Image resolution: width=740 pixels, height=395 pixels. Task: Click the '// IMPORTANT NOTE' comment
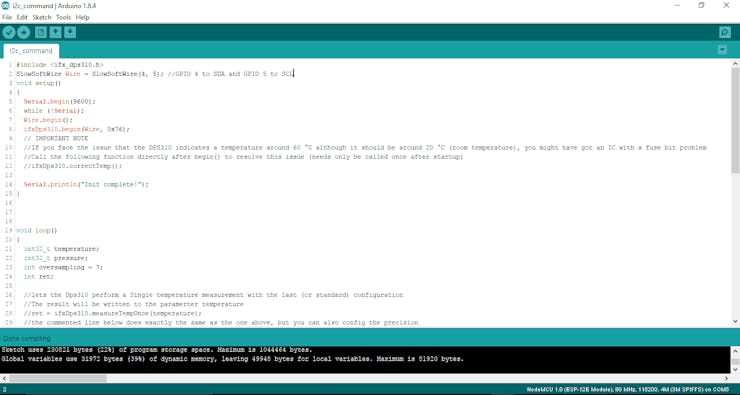(x=56, y=138)
